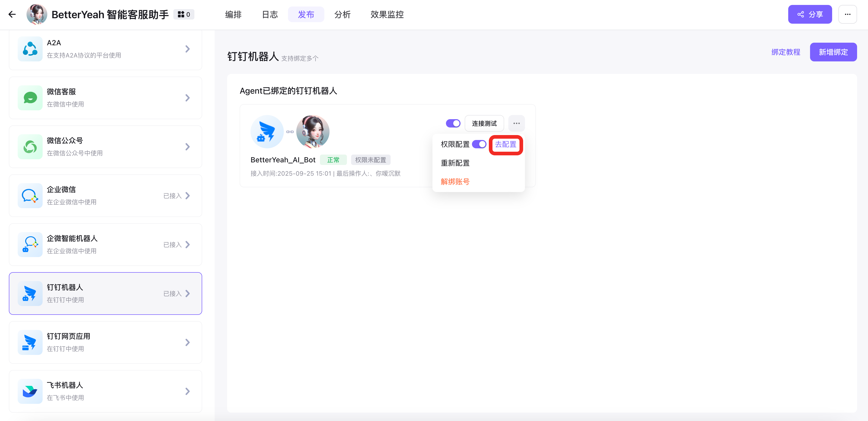Click the bot card three-dots menu
The width and height of the screenshot is (868, 421).
click(516, 124)
